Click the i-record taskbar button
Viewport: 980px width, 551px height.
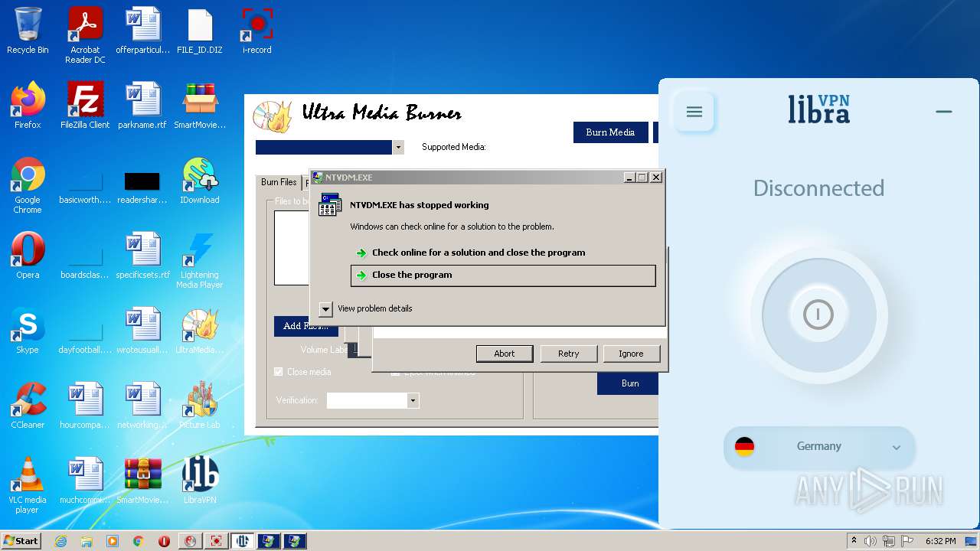coord(217,541)
